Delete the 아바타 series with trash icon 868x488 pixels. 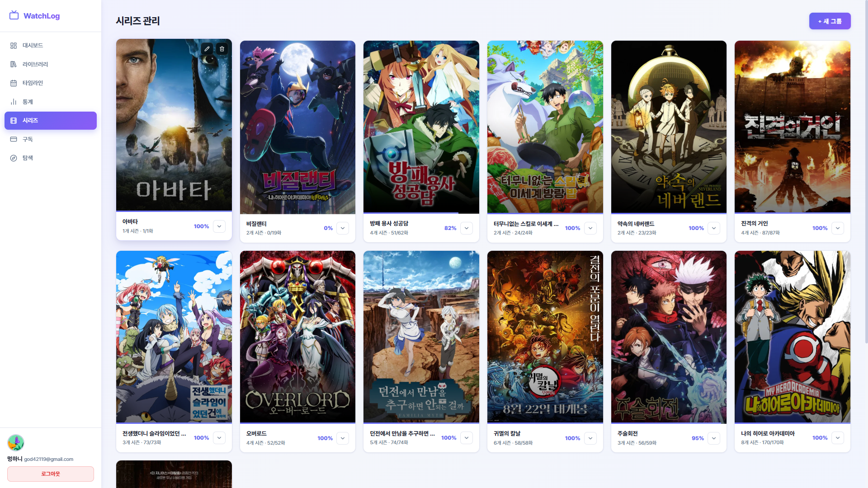222,49
